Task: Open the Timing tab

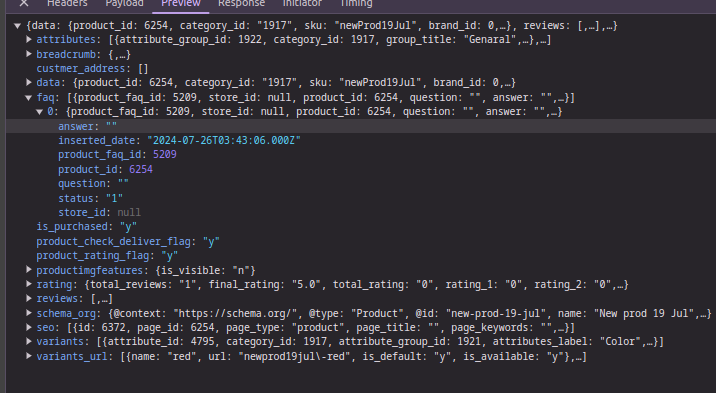Action: pyautogui.click(x=356, y=3)
